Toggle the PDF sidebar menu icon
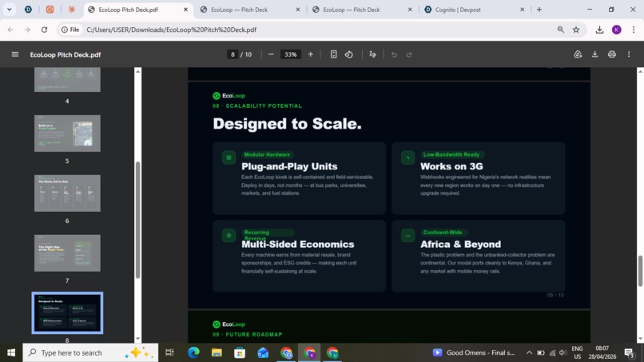This screenshot has width=644, height=362. pyautogui.click(x=15, y=54)
